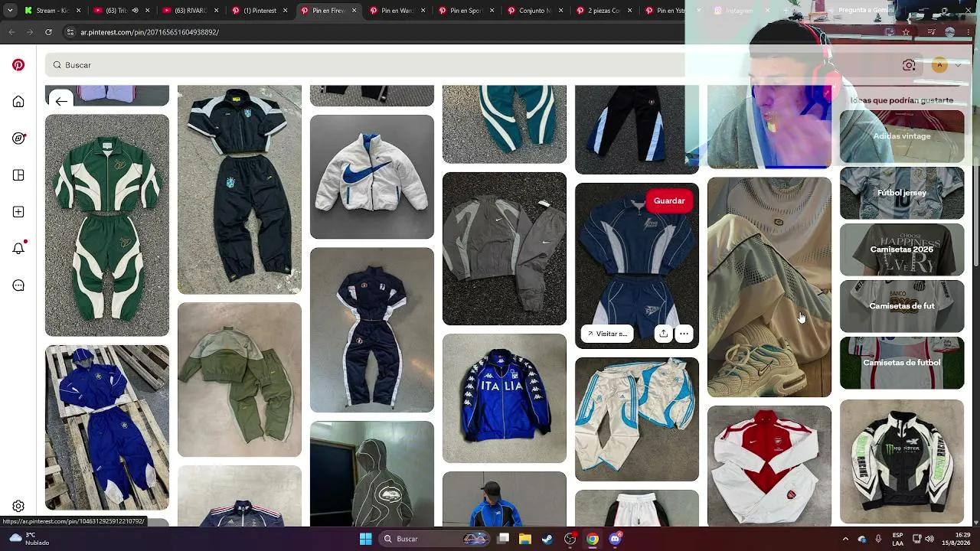980x551 pixels.
Task: Open the notifications bell in sidebar
Action: click(x=18, y=249)
